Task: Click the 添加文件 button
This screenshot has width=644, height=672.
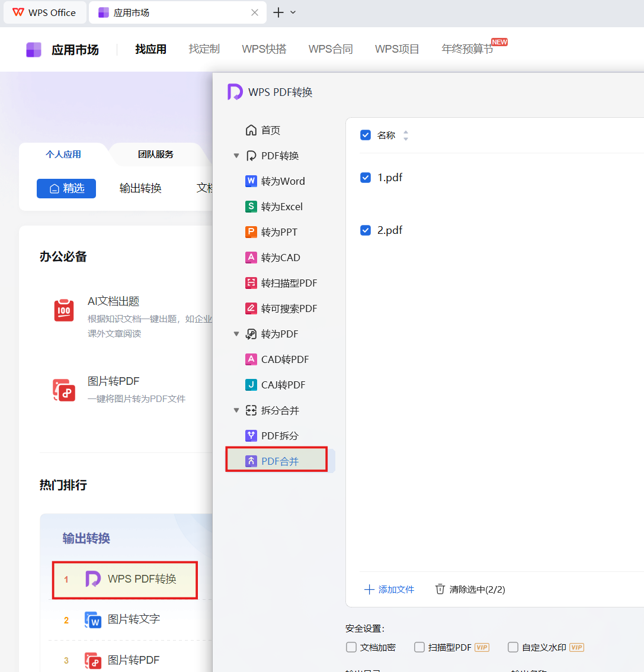Action: click(389, 589)
